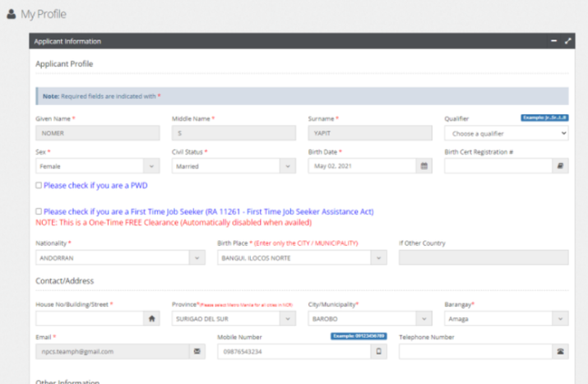
Task: Open the Nationality dropdown showing ANDORRAN
Action: pyautogui.click(x=120, y=258)
